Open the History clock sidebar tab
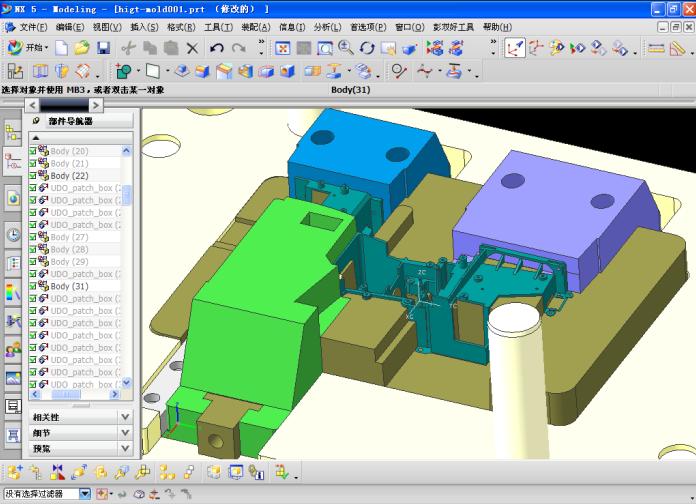Image resolution: width=696 pixels, height=504 pixels. pos(13,235)
